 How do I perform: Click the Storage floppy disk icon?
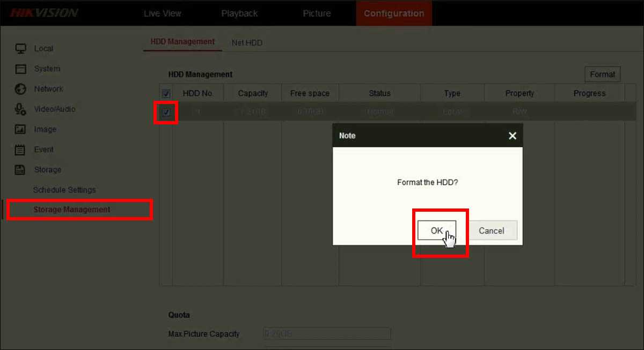point(20,170)
